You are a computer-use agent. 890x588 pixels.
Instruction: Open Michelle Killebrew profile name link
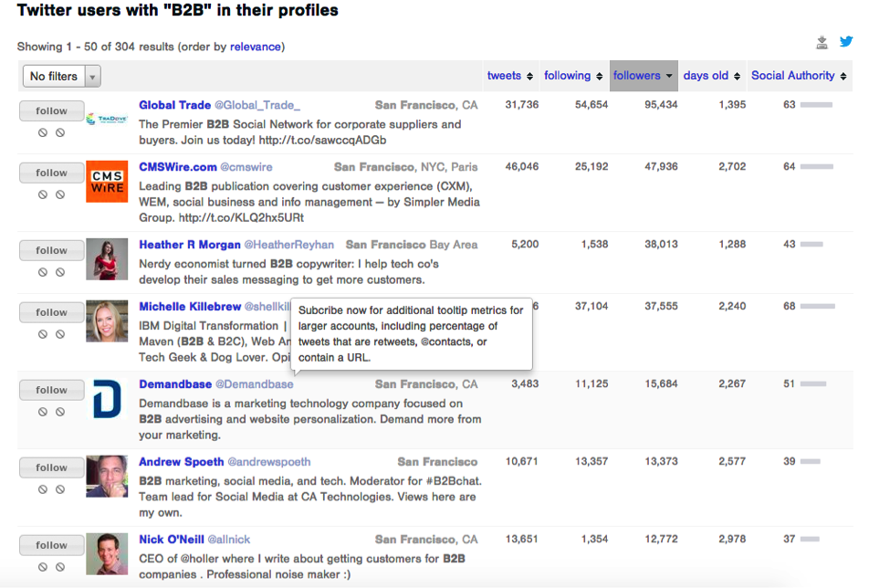(190, 307)
